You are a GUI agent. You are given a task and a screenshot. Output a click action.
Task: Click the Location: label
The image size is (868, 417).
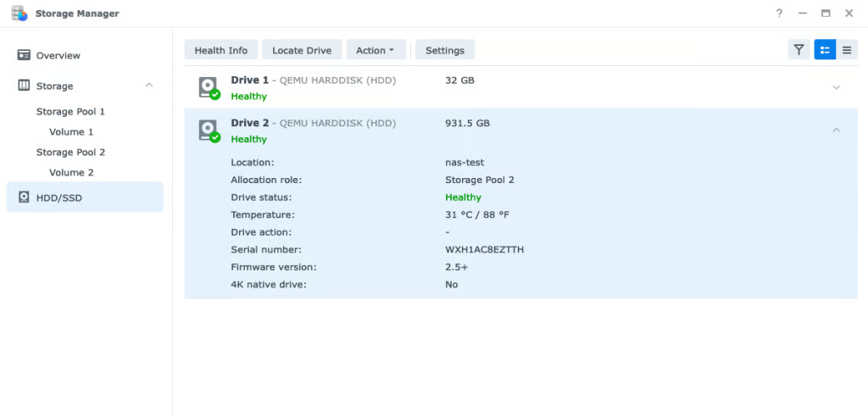tap(253, 162)
